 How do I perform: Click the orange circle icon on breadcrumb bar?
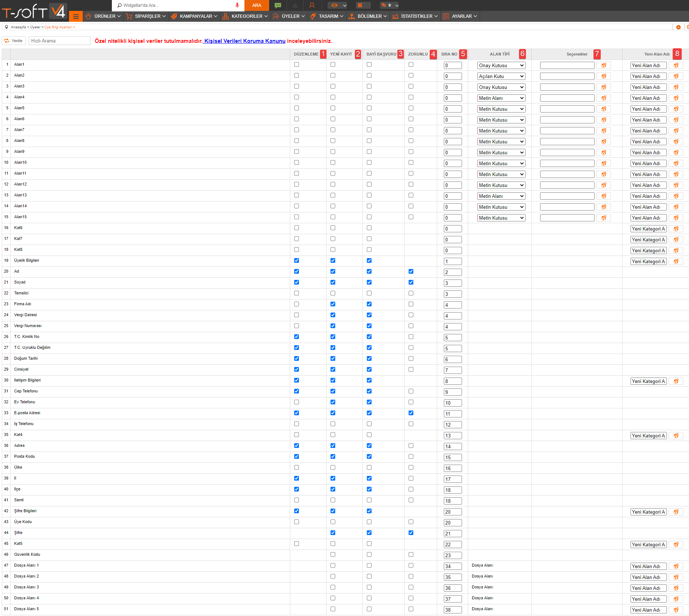click(x=678, y=27)
